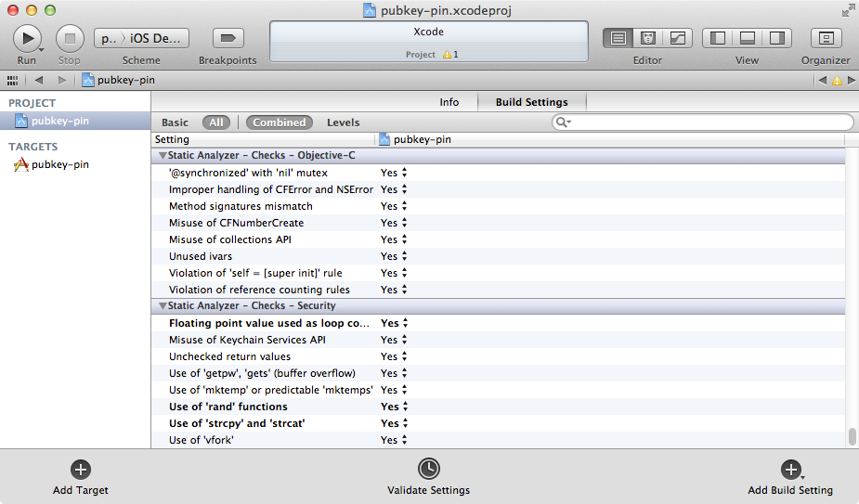Show Basic build settings filter
Screen dimensions: 859x504
(175, 123)
